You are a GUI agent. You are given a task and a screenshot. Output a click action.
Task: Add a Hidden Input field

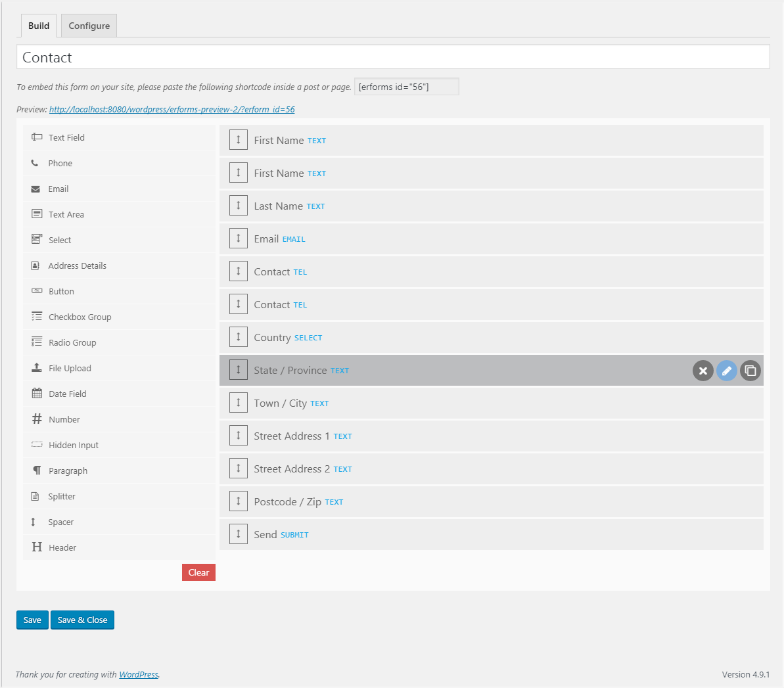point(120,445)
